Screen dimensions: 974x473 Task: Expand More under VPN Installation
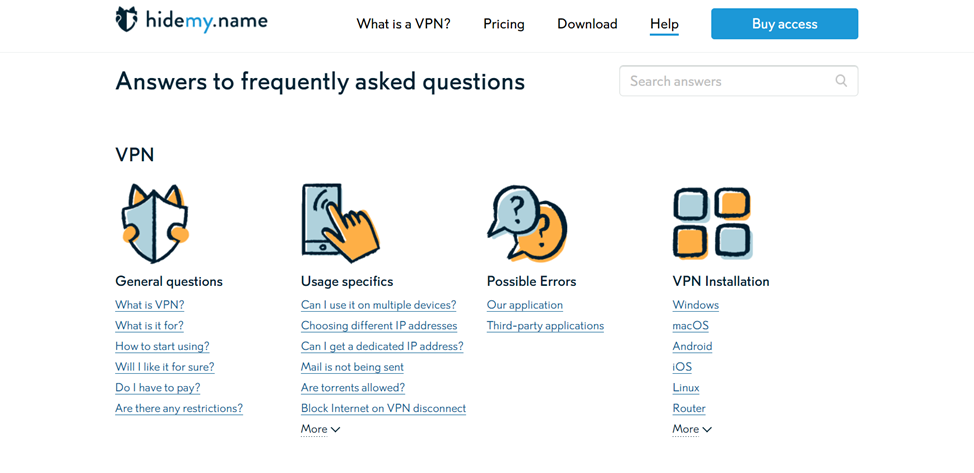[x=692, y=429]
